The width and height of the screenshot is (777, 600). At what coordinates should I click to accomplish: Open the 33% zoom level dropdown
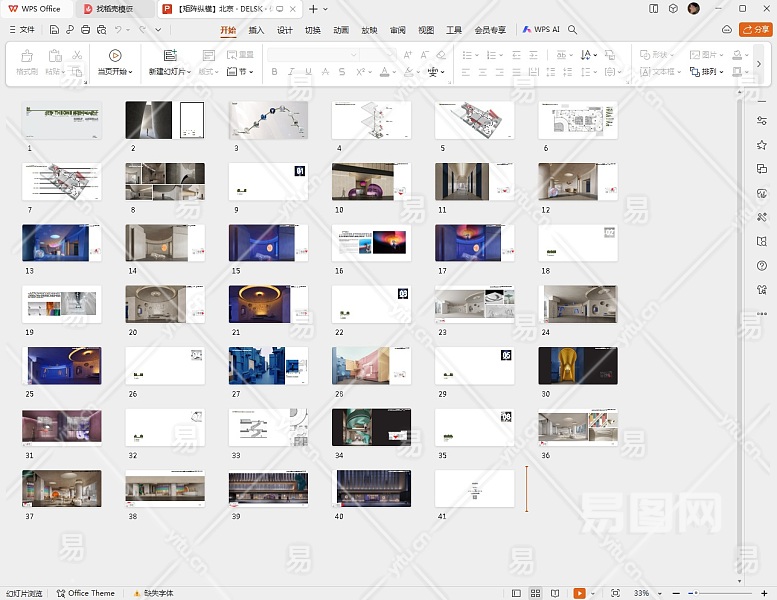[645, 593]
